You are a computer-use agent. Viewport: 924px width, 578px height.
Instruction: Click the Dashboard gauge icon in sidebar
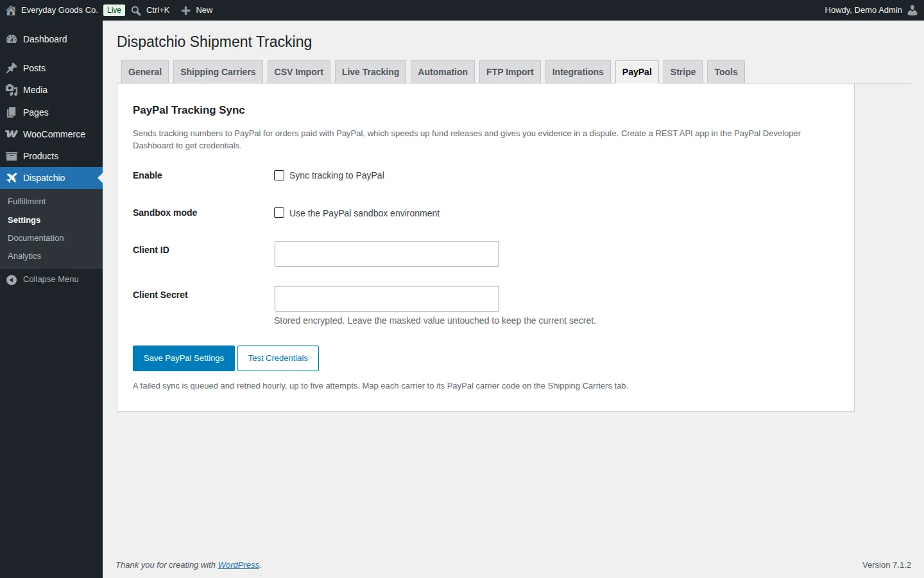pos(12,39)
